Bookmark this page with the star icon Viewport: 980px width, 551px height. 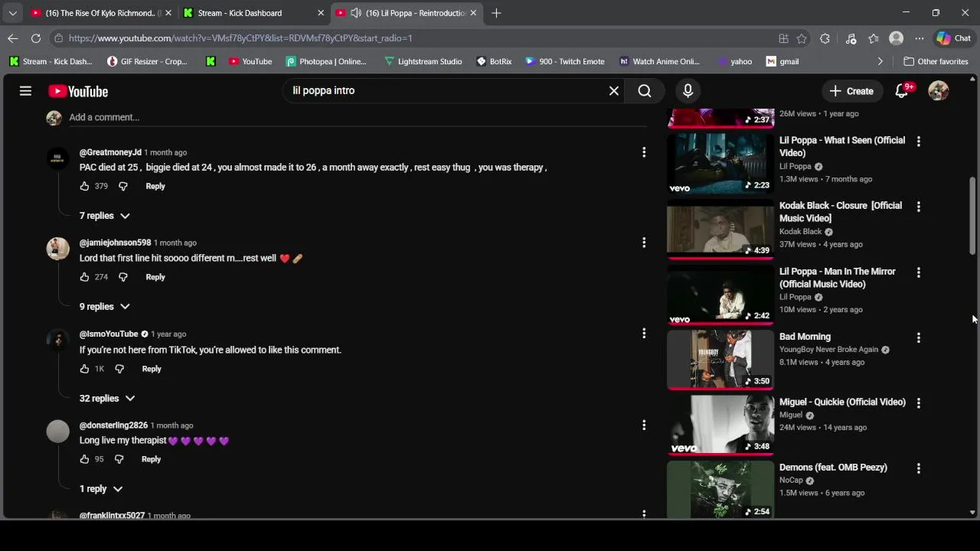tap(802, 38)
